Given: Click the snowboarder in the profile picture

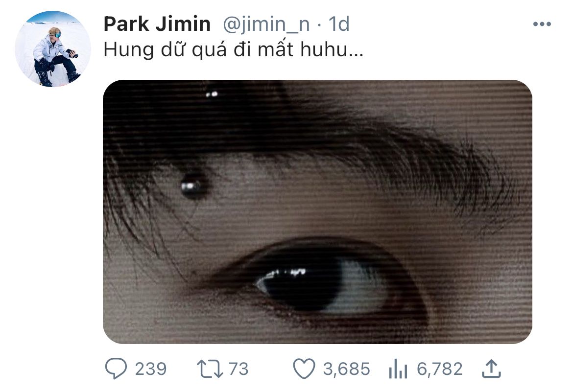Looking at the screenshot, I should coord(53,54).
